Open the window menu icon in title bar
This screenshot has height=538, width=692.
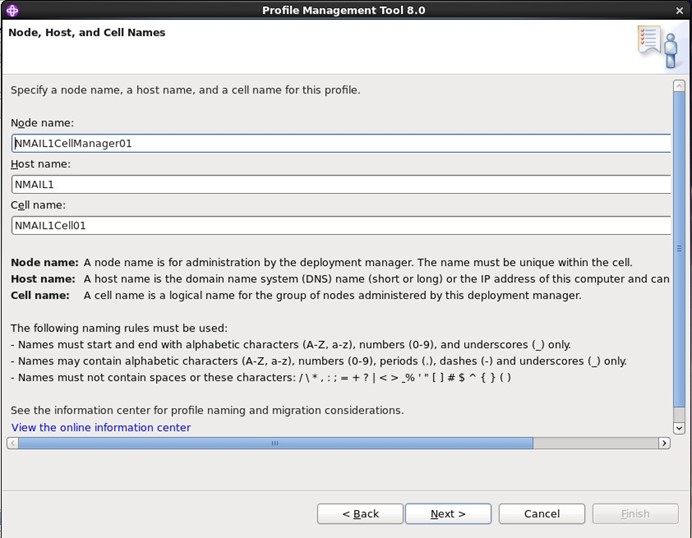[11, 10]
